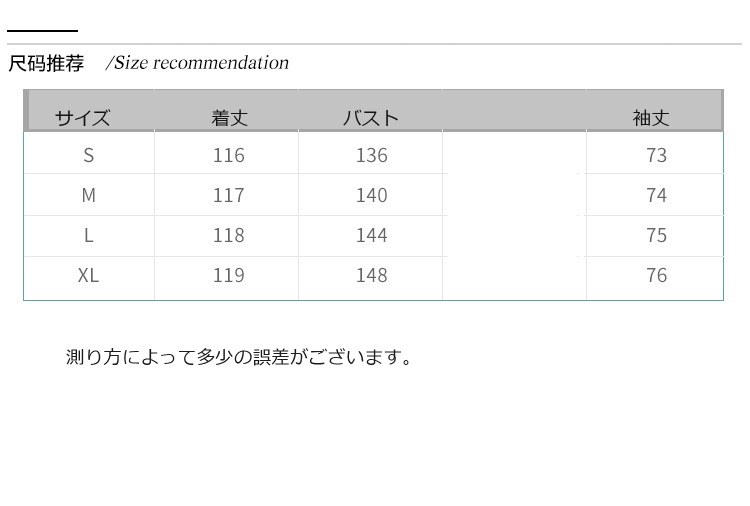
Task: Select the 76 sleeve length cell
Action: (657, 275)
